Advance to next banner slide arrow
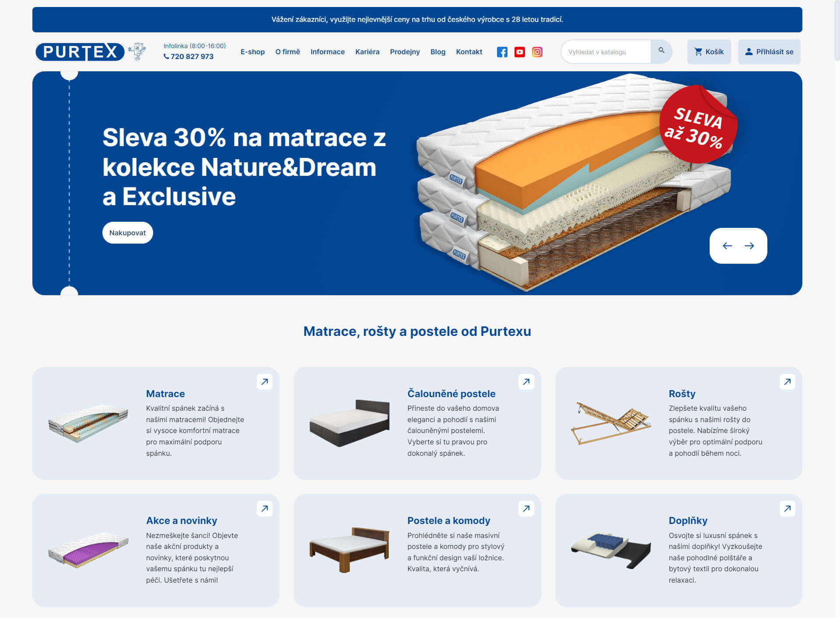This screenshot has width=840, height=618. pyautogui.click(x=749, y=246)
